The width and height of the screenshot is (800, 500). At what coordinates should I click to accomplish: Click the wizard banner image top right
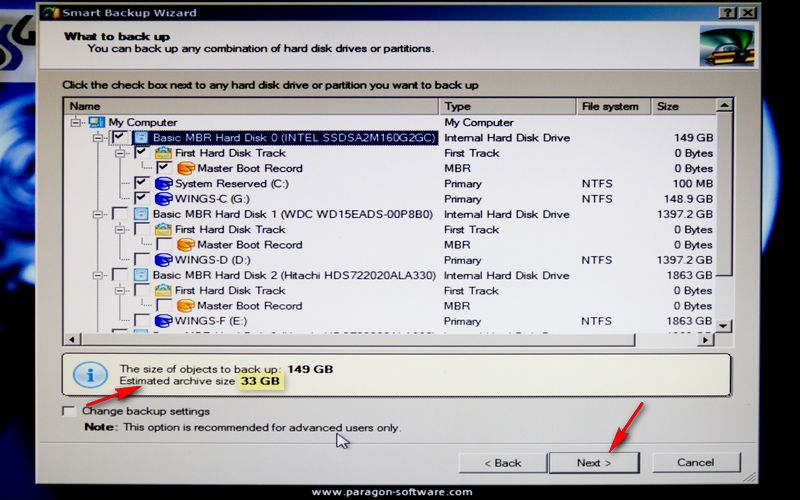727,47
